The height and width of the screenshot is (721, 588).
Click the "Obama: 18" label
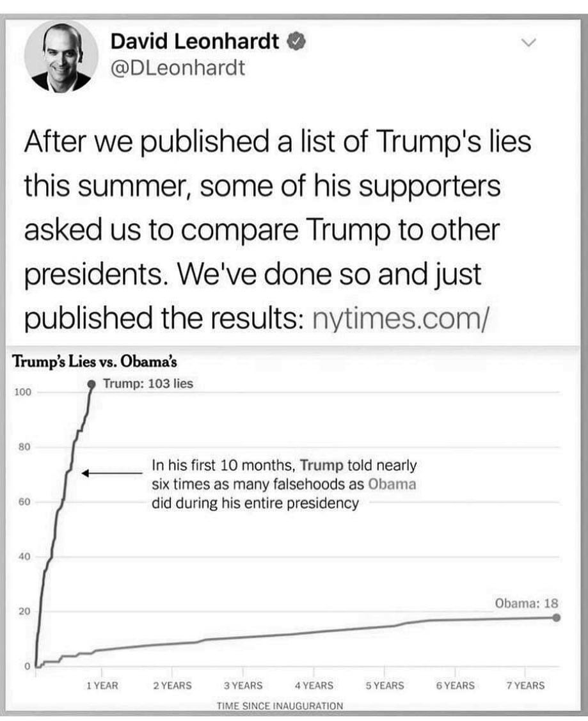pos(527,603)
